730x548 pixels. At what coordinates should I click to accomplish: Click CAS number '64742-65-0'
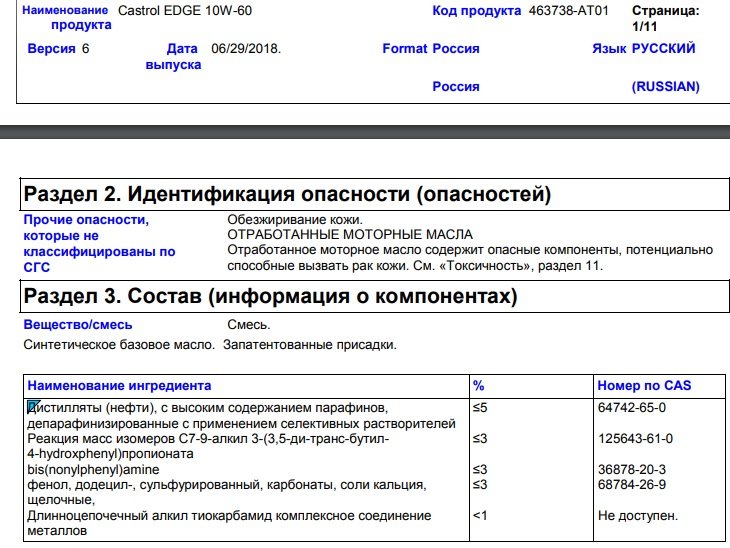[x=632, y=407]
